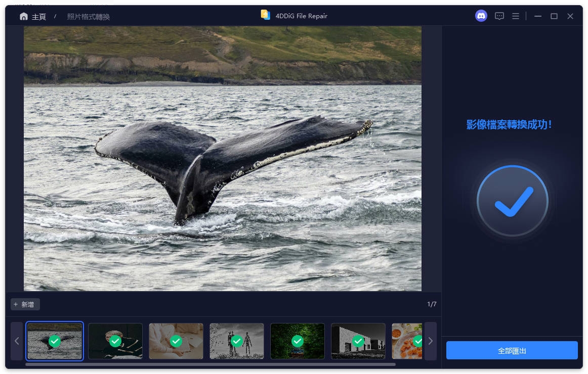Screen dimensions: 588x374
Task: Click the 4DDiG File Repair logo icon
Action: point(265,15)
